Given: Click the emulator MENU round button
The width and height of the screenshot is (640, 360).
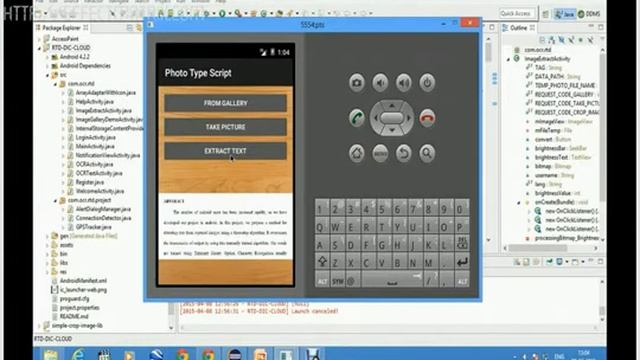Looking at the screenshot, I should point(380,153).
